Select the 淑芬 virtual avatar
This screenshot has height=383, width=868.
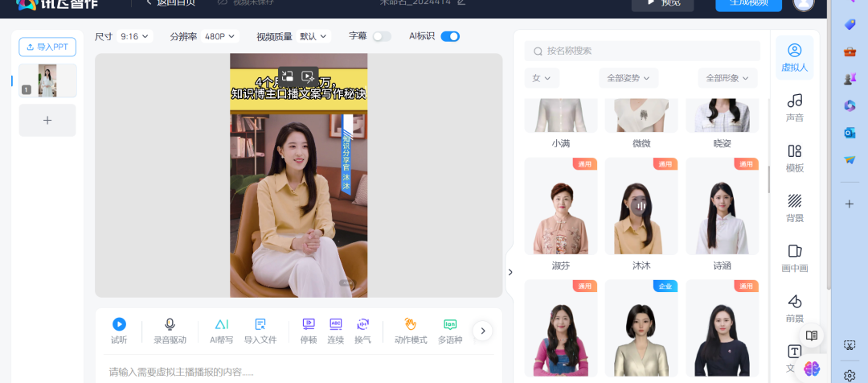click(561, 206)
